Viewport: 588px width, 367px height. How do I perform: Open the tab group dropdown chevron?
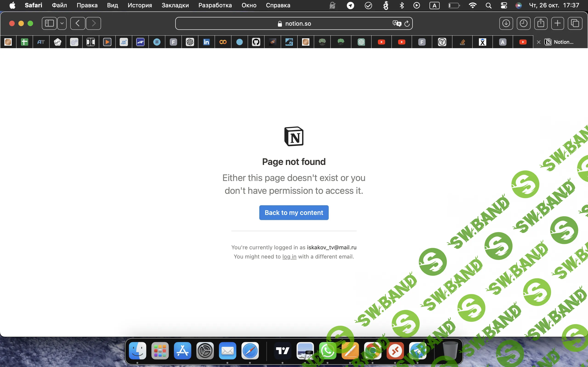pyautogui.click(x=62, y=23)
